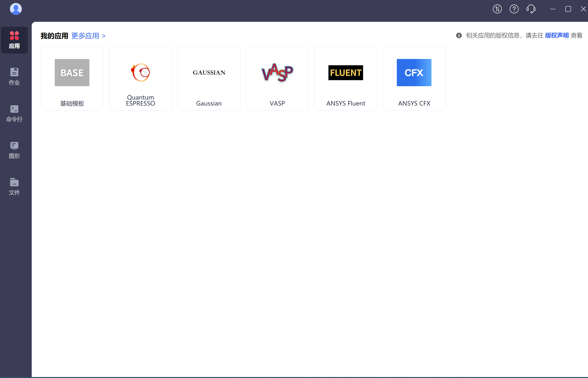This screenshot has height=378, width=588.
Task: Open the user profile avatar
Action: click(16, 9)
